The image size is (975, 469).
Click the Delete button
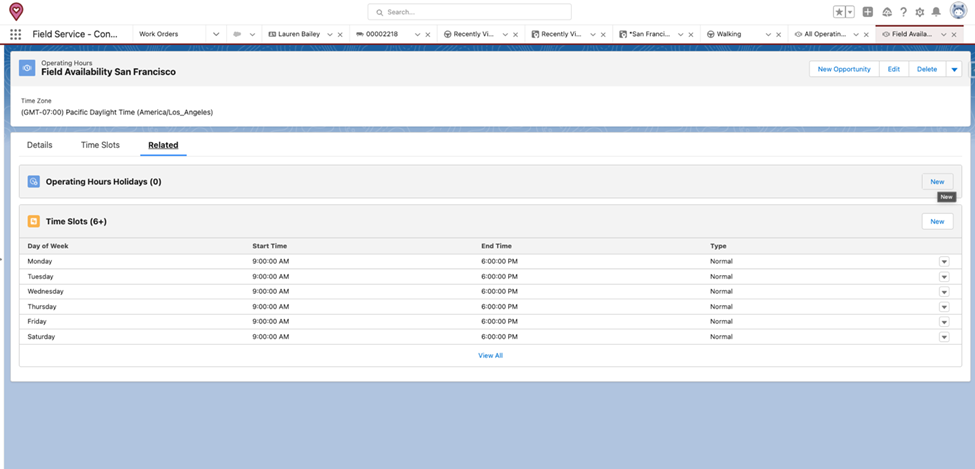coord(927,69)
